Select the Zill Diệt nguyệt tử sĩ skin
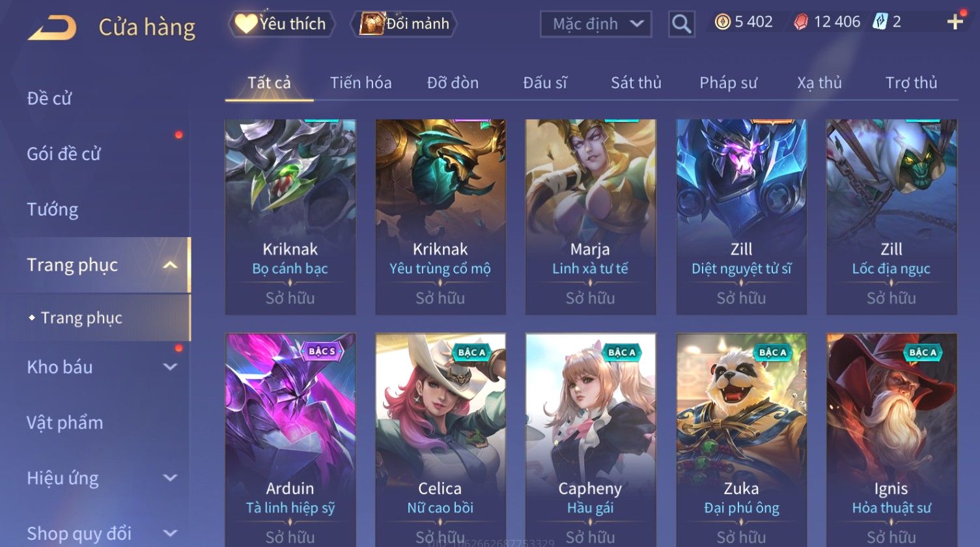 point(741,217)
